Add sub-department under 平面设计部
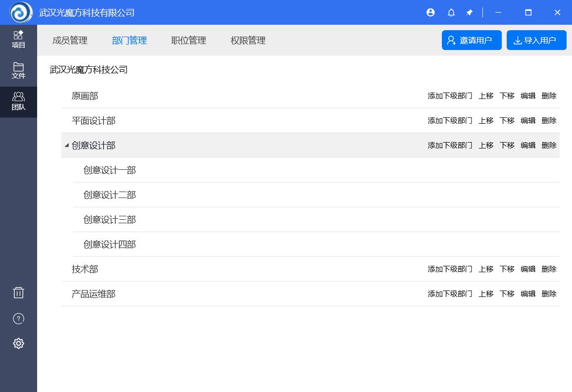This screenshot has height=392, width=572. (450, 121)
